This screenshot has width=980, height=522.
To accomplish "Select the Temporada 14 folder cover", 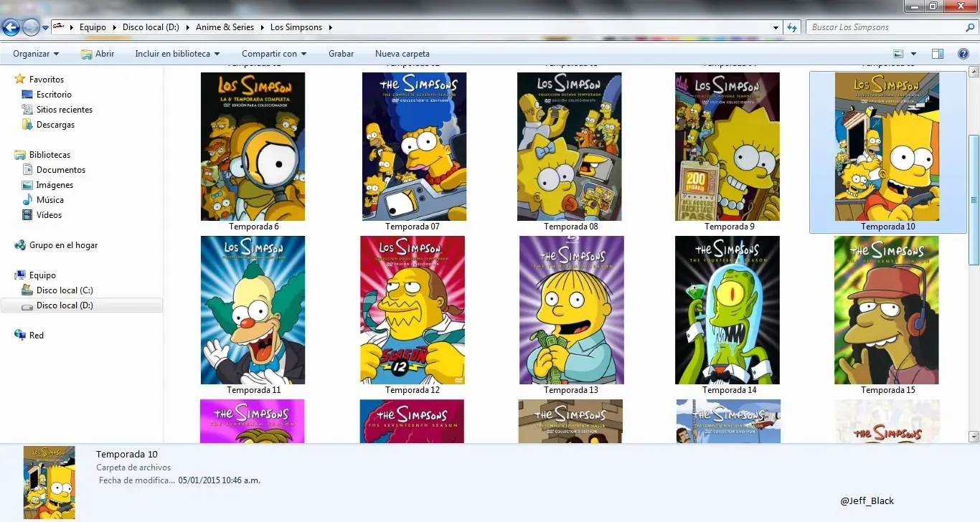I will point(727,310).
